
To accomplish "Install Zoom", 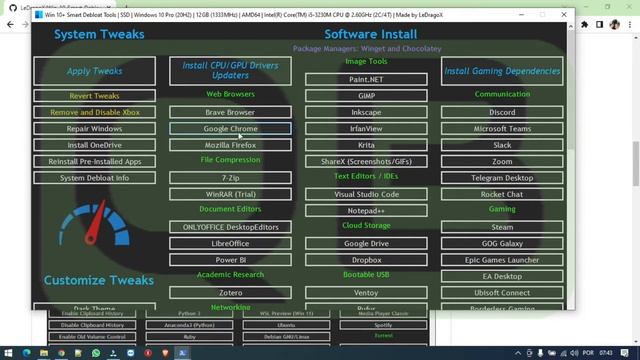I will tap(502, 161).
